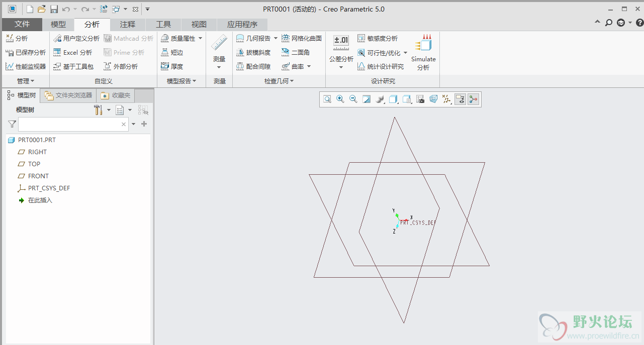
Task: Switch to the 视图 ribbon tab
Action: point(199,24)
